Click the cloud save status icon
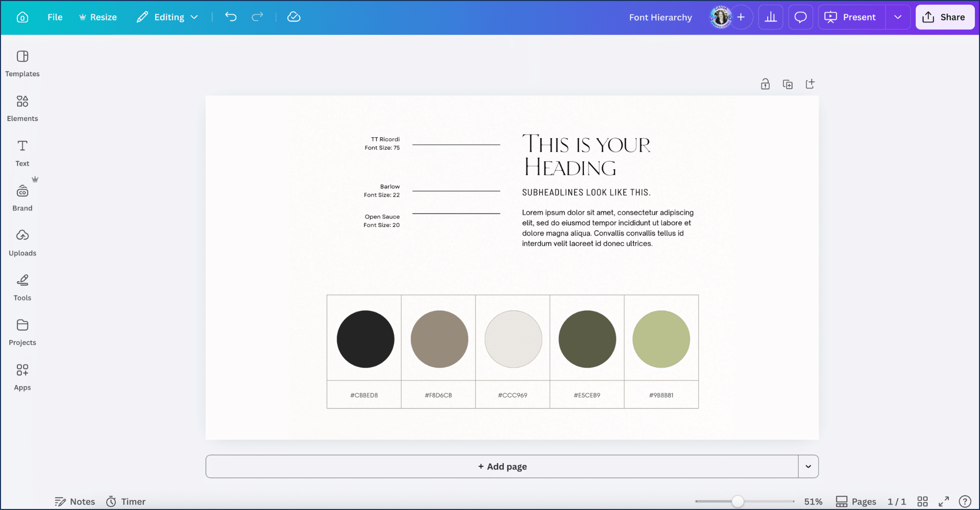The width and height of the screenshot is (980, 510). [294, 17]
